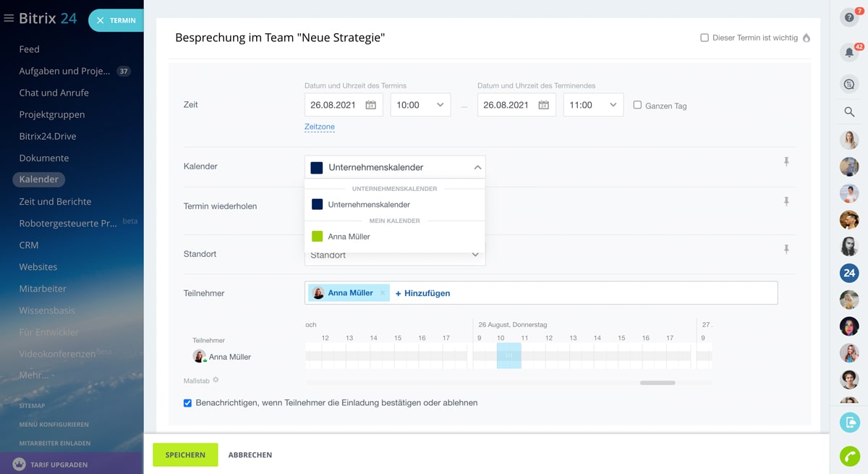This screenshot has width=868, height=474.
Task: Open the 11:00 end time dropdown
Action: click(593, 105)
